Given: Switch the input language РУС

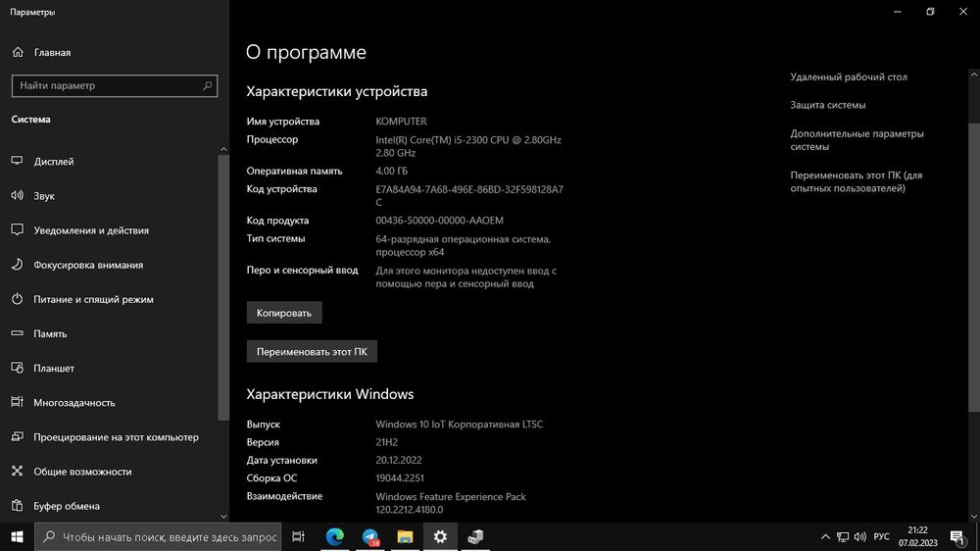Looking at the screenshot, I should coord(881,536).
